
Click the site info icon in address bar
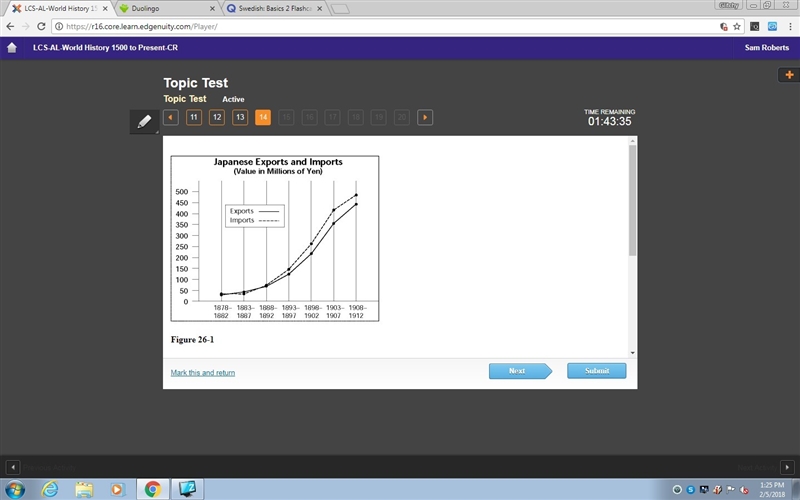[x=59, y=27]
